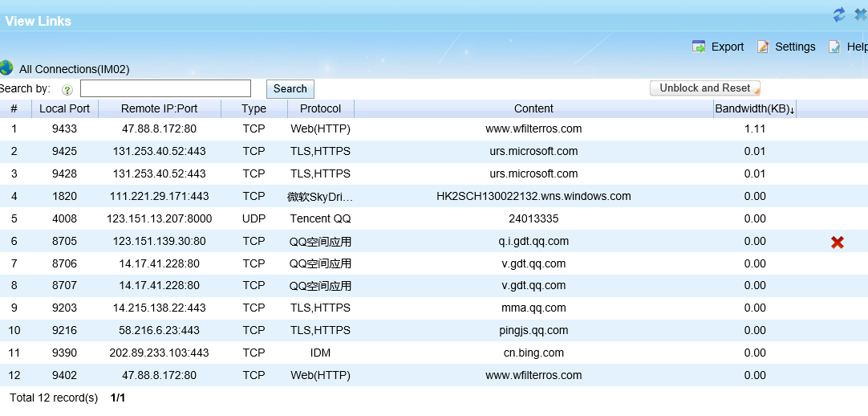This screenshot has width=868, height=416.
Task: Click the Export icon
Action: coord(699,47)
